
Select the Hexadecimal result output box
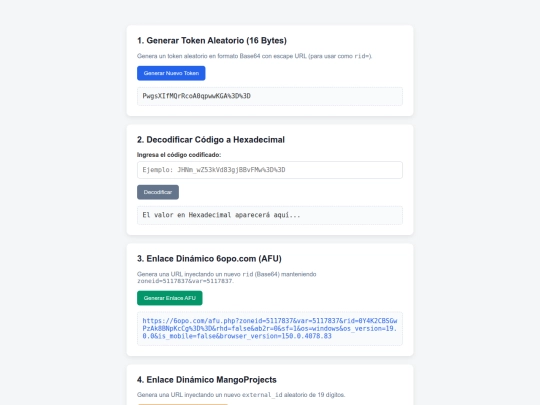point(270,215)
